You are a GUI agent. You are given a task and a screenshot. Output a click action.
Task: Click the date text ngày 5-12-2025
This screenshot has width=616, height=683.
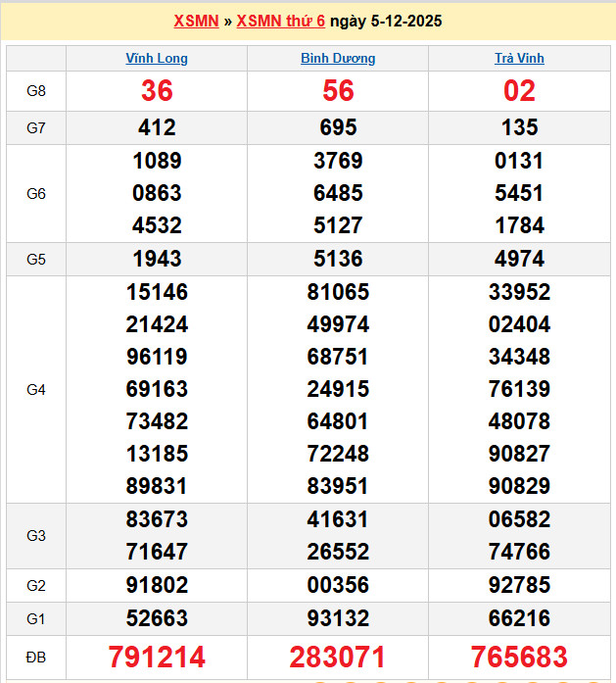pos(385,21)
